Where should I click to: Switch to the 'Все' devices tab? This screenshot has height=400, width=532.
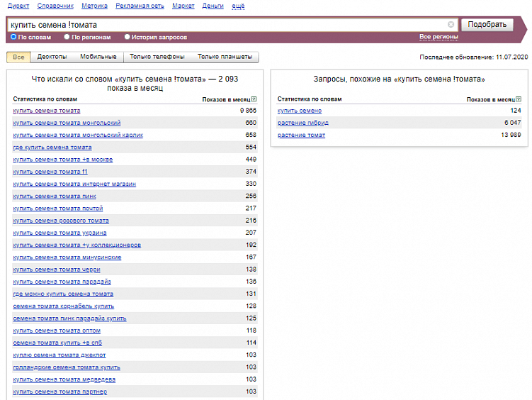coord(18,57)
